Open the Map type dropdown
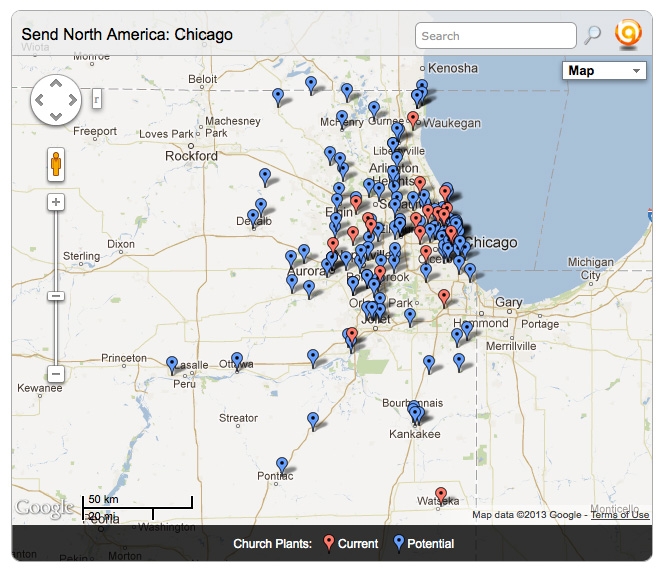 [x=604, y=70]
